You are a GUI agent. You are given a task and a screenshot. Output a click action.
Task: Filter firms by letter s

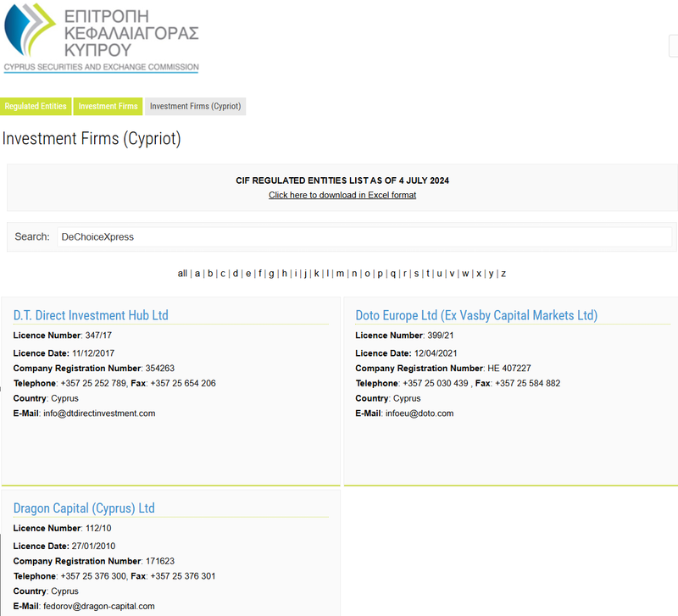[416, 274]
